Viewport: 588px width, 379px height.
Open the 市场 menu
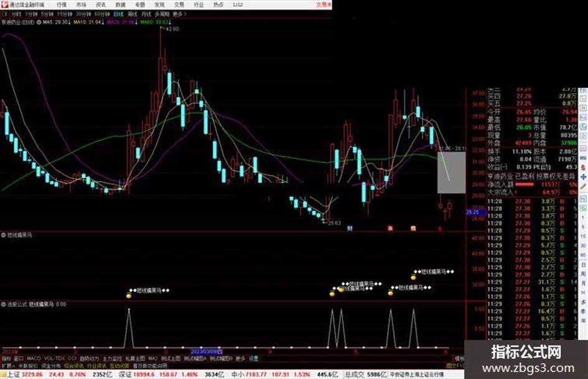pyautogui.click(x=81, y=4)
